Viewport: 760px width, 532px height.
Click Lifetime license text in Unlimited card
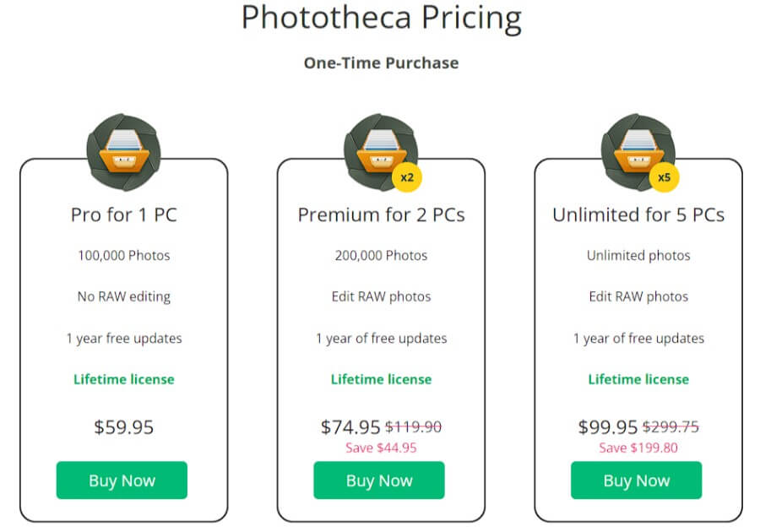click(638, 379)
